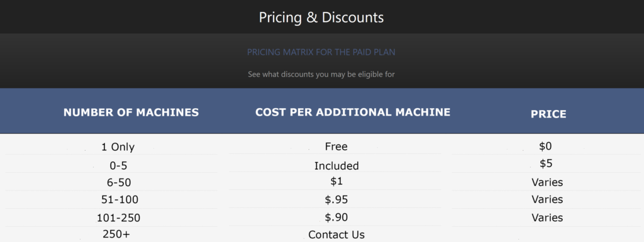Click the $5 price cell
The image size is (644, 242).
(x=546, y=163)
